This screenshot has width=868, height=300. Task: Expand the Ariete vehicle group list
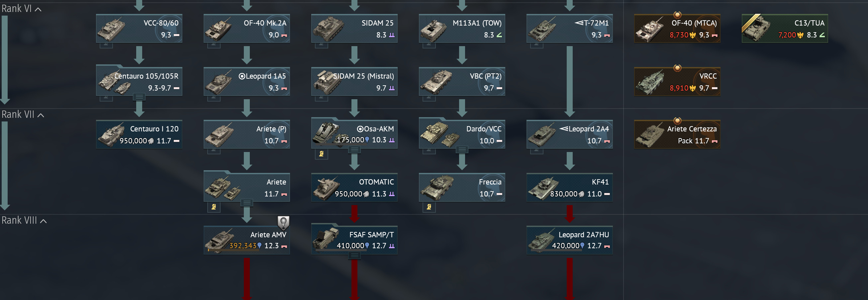pyautogui.click(x=247, y=203)
